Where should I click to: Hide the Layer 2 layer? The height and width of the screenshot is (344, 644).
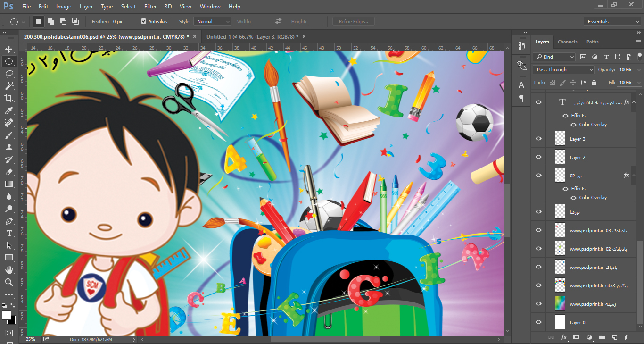pos(539,157)
